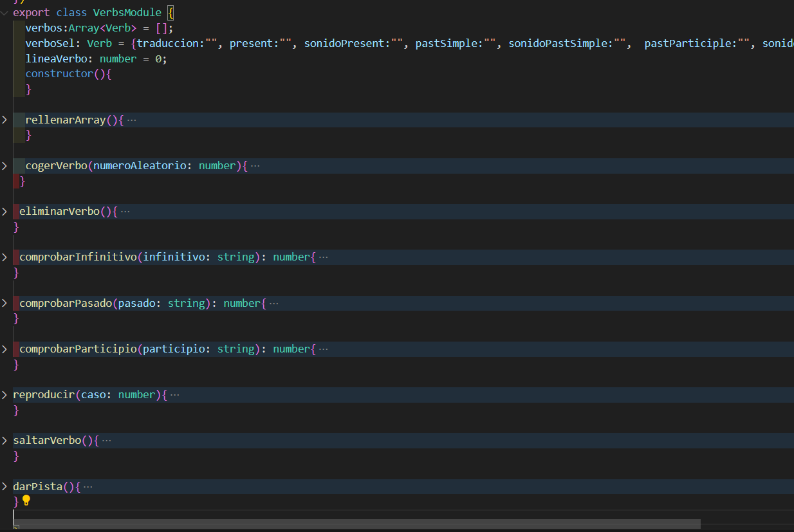The height and width of the screenshot is (532, 794).
Task: Expand the eliminarVerbo method fold arrow
Action: (x=5, y=212)
